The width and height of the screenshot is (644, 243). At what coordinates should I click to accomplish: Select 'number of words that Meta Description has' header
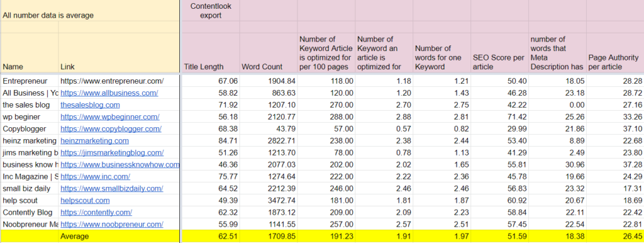[x=558, y=53]
